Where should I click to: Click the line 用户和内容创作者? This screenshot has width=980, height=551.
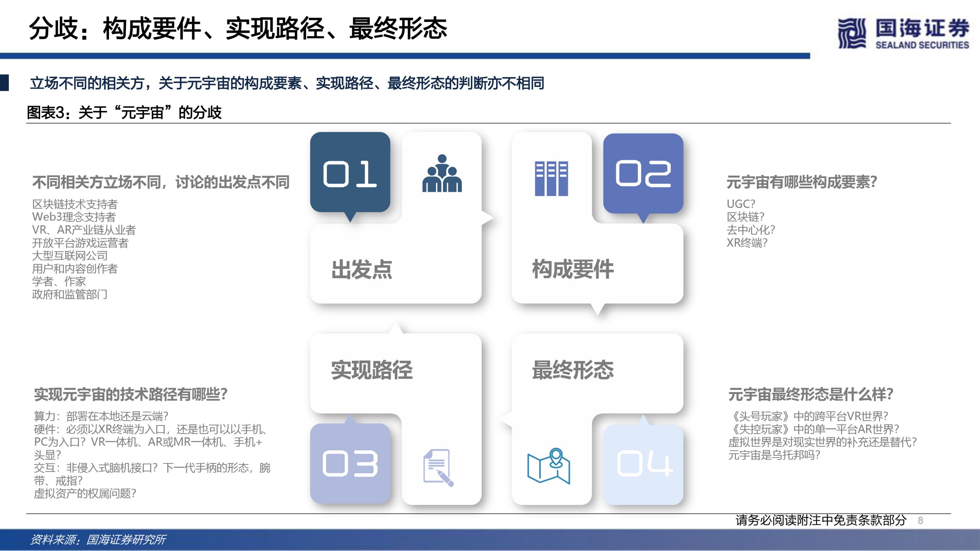(x=75, y=269)
